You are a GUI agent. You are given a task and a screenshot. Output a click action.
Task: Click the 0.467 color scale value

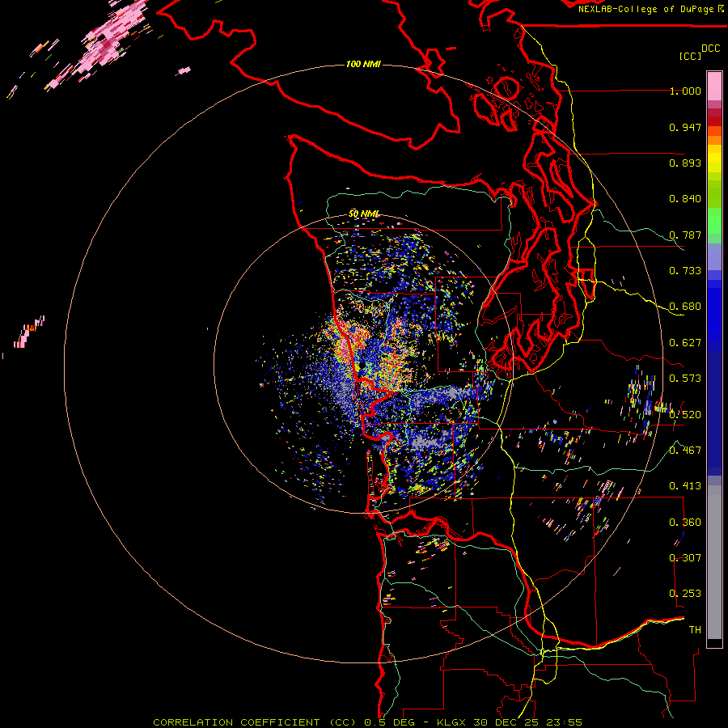(685, 451)
